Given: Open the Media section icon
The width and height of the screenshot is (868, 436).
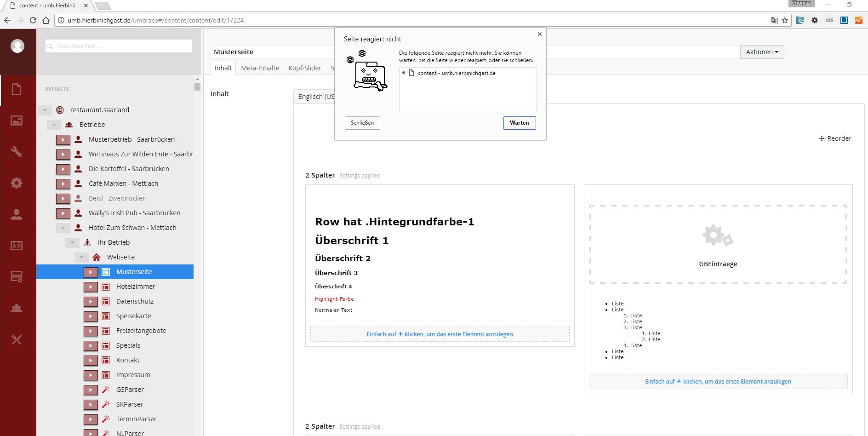Looking at the screenshot, I should [17, 120].
